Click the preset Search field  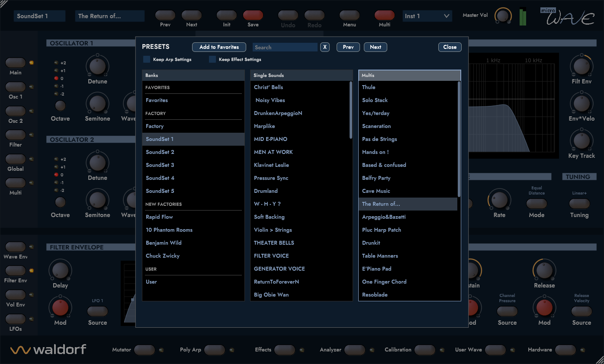point(285,47)
